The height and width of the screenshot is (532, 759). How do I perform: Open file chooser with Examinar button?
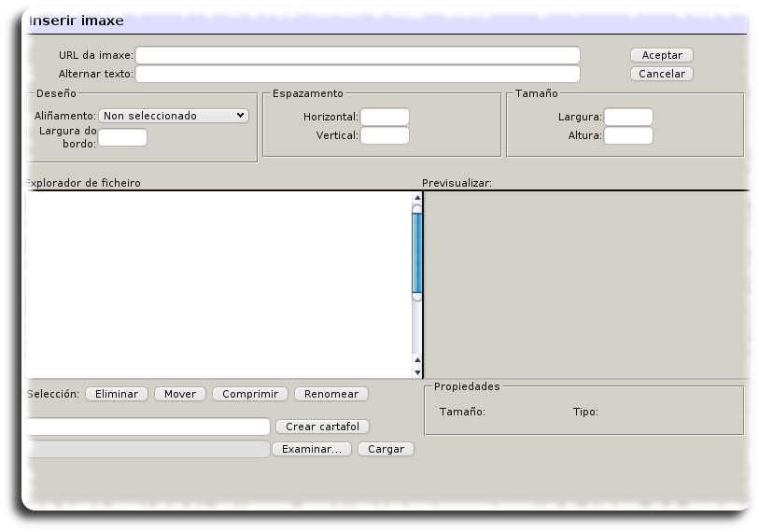click(312, 449)
